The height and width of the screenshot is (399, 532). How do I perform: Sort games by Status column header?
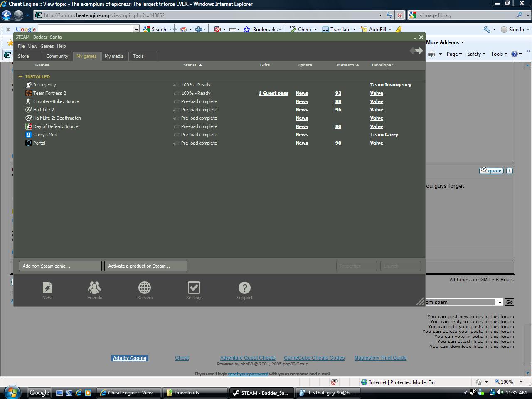click(192, 65)
